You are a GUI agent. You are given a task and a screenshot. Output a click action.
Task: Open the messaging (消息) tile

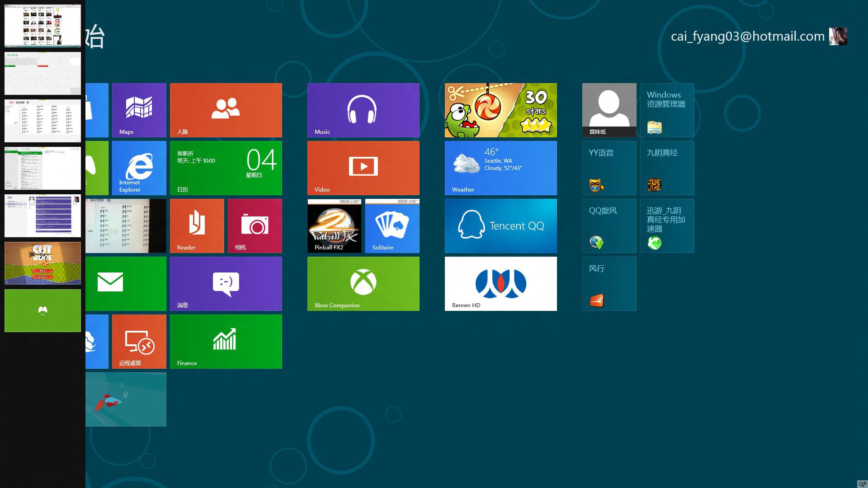pos(226,283)
